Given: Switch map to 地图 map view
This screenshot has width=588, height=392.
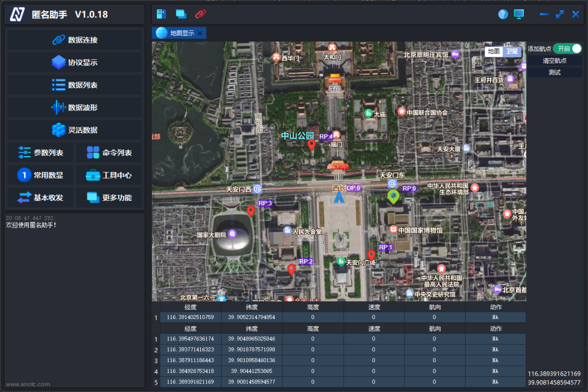Looking at the screenshot, I should (493, 51).
